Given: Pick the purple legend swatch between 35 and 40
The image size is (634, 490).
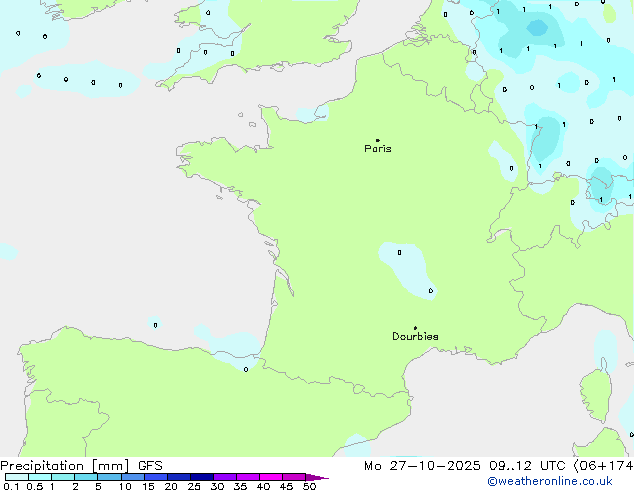Looking at the screenshot, I should coord(248,477).
